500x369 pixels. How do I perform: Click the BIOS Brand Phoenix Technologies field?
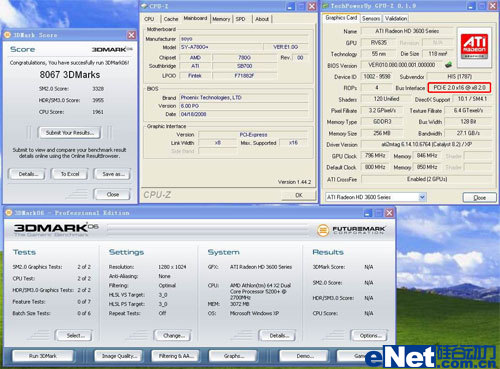click(x=244, y=98)
